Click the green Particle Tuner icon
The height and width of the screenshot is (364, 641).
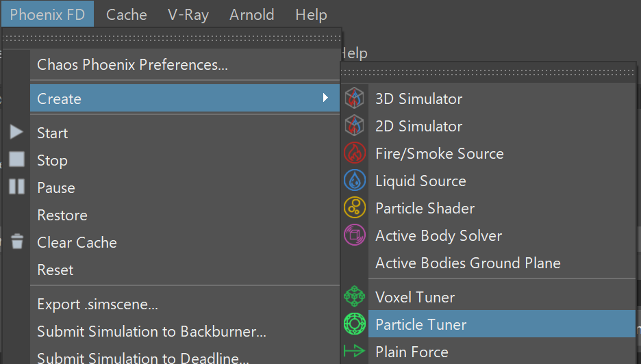pyautogui.click(x=355, y=324)
